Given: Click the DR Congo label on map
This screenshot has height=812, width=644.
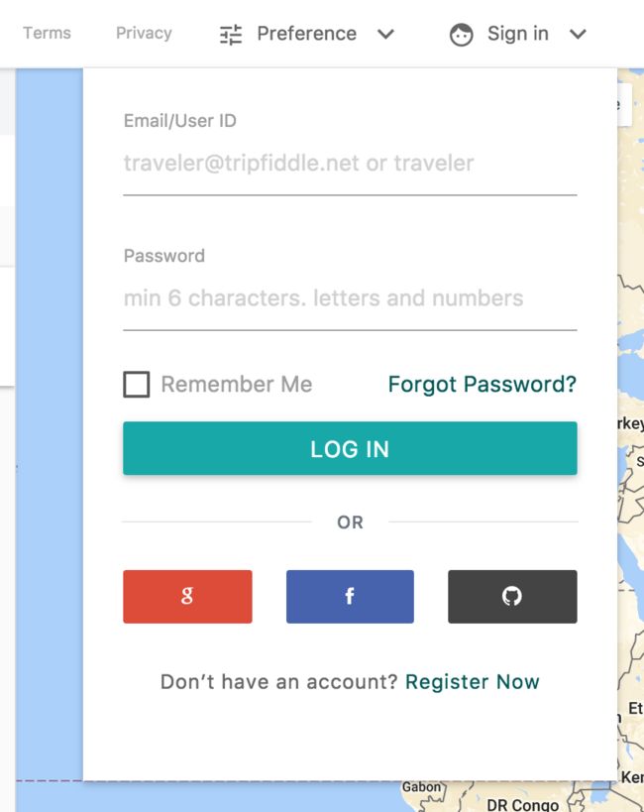Looking at the screenshot, I should point(523,805).
